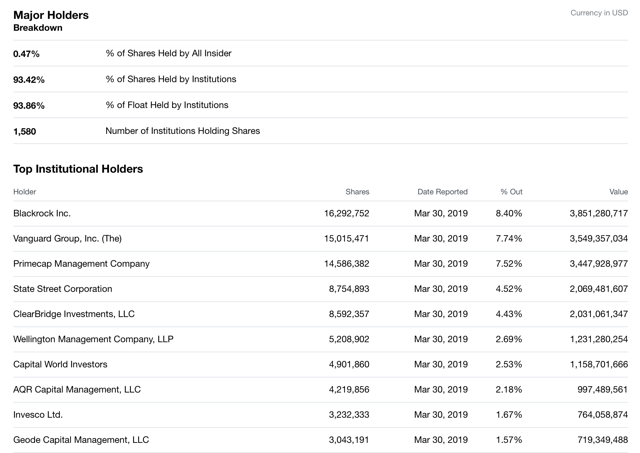Select Invesco shares 3,232,333
The width and height of the screenshot is (640, 453).
point(349,415)
